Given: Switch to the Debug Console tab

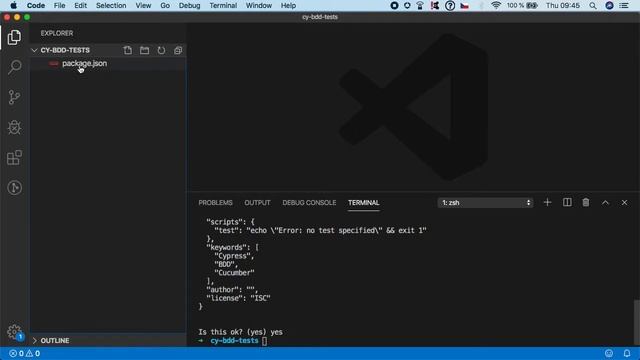Looking at the screenshot, I should [309, 203].
